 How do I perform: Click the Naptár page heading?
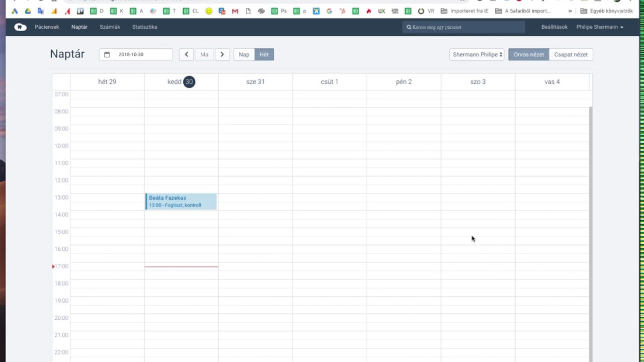67,54
